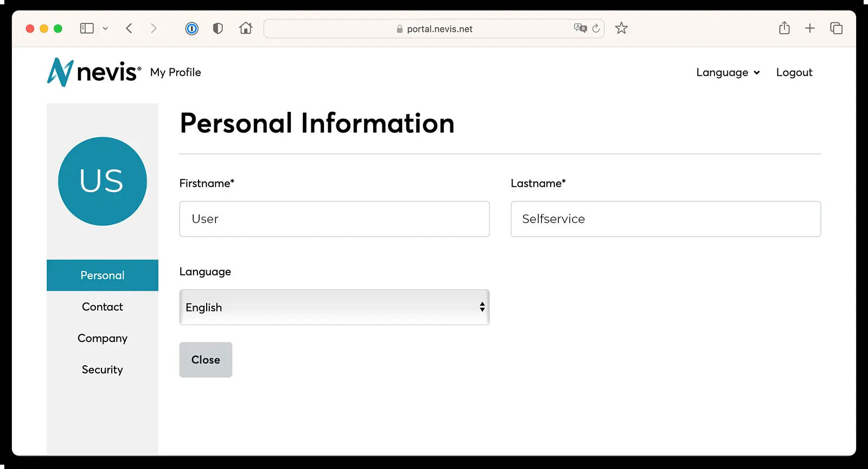Open the 1Password extension icon
Viewport: 868px width, 469px height.
click(192, 28)
